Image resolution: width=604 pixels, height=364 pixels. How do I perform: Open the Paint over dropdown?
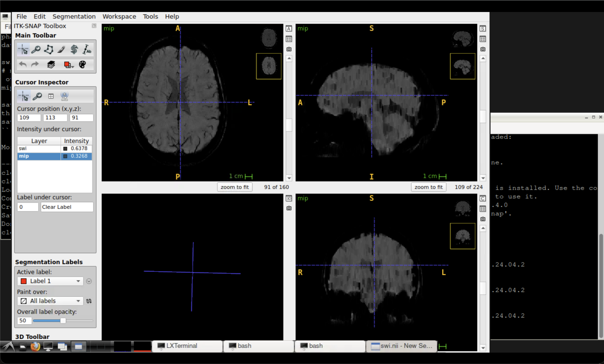(50, 301)
